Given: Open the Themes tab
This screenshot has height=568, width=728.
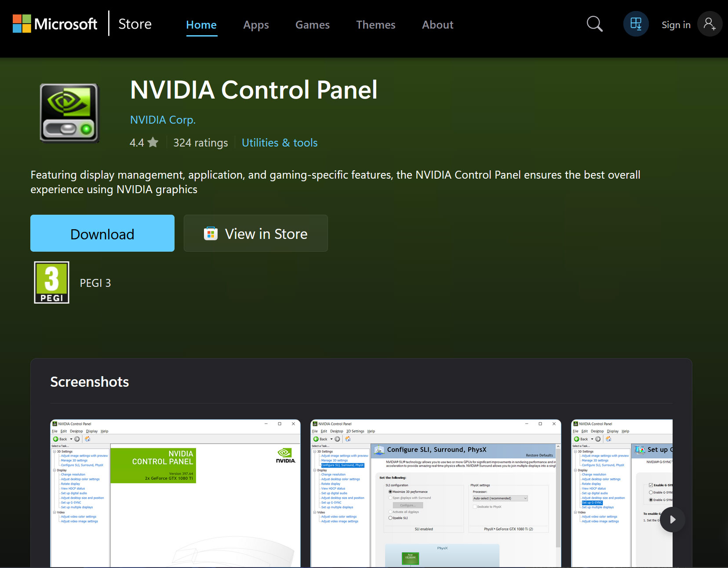Looking at the screenshot, I should (376, 25).
